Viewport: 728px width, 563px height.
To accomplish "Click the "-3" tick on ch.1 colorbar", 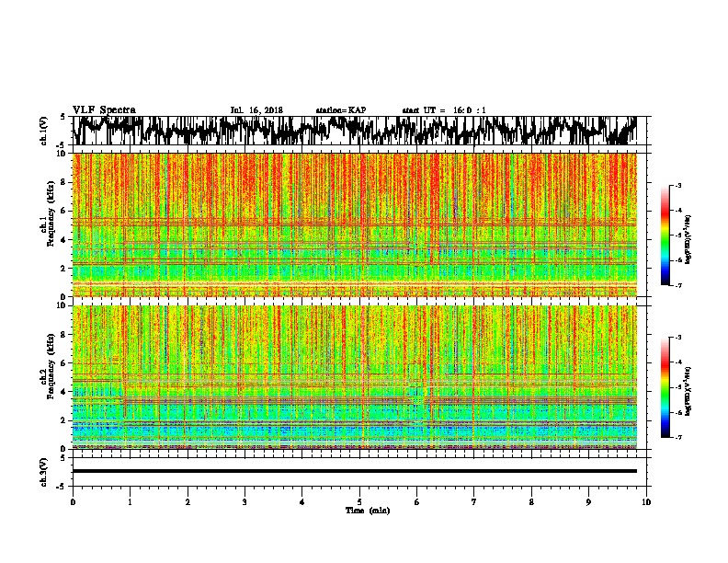I will coord(678,186).
